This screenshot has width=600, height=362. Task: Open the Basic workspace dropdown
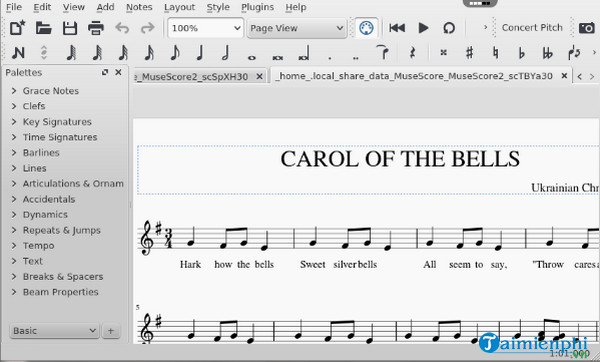54,331
